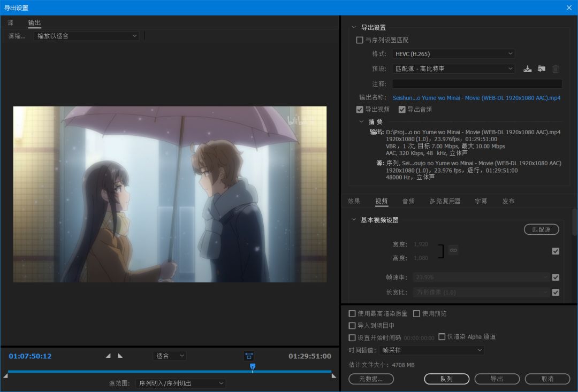
Task: Open the 时间插值 dropdown set to 帧采样
Action: [x=431, y=350]
